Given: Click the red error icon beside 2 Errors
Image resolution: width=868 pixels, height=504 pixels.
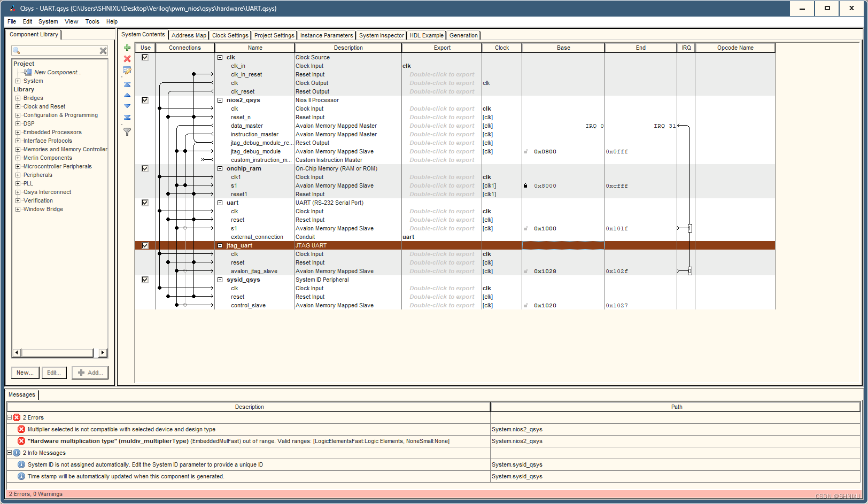Looking at the screenshot, I should [x=17, y=417].
